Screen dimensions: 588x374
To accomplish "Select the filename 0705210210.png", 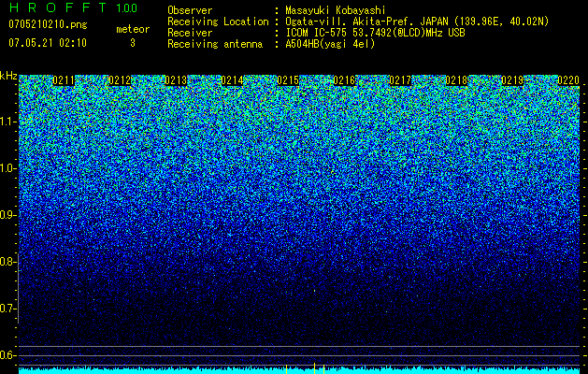I will pos(48,24).
